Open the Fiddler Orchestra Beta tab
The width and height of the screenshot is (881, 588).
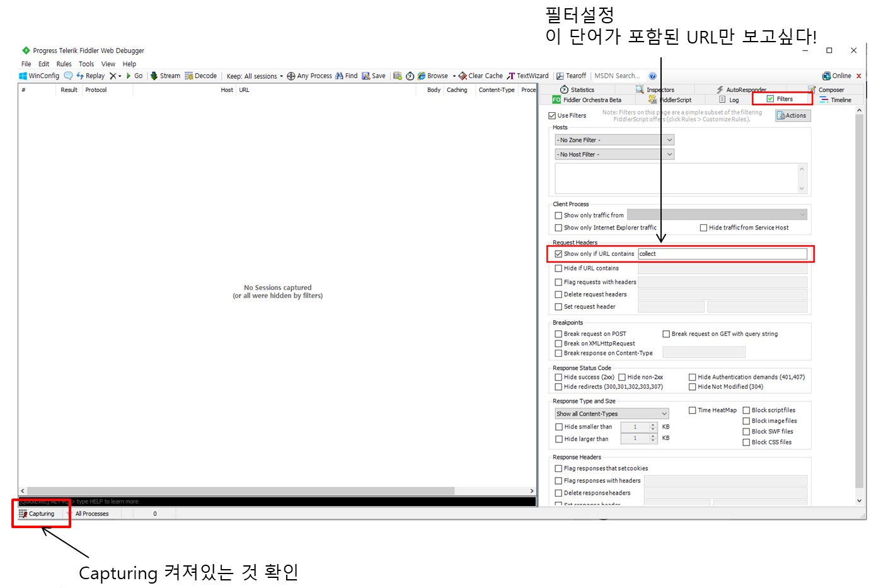tap(587, 100)
